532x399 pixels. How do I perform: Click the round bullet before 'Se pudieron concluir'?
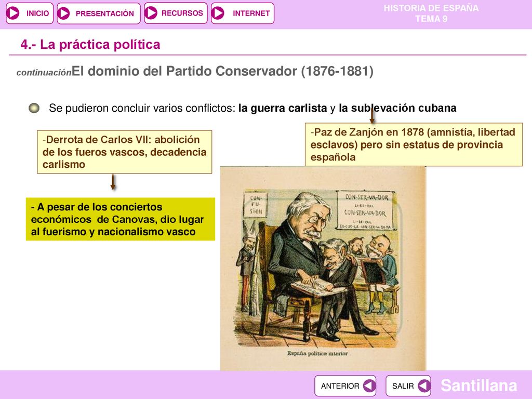tap(34, 108)
